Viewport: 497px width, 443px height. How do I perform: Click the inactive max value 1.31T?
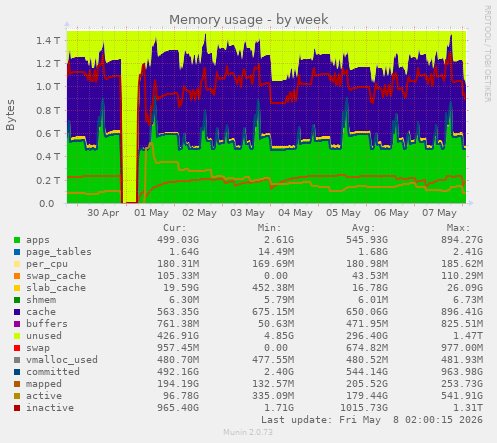(x=468, y=408)
